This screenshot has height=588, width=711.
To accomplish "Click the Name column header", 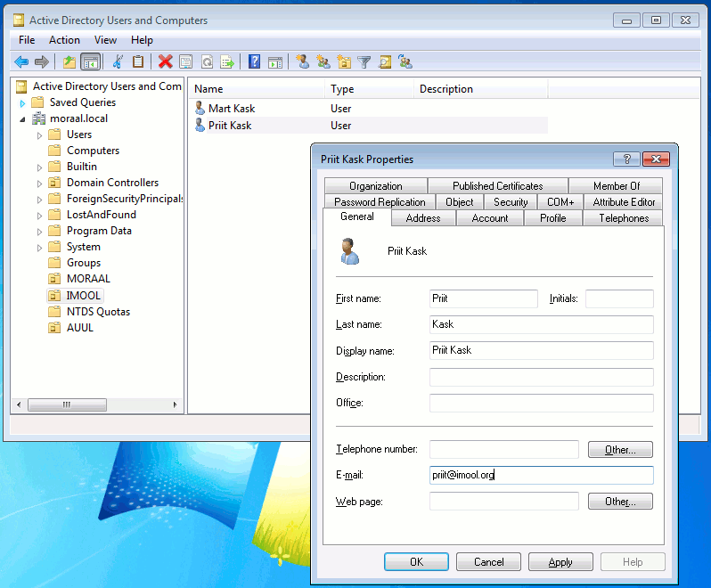I will (257, 89).
